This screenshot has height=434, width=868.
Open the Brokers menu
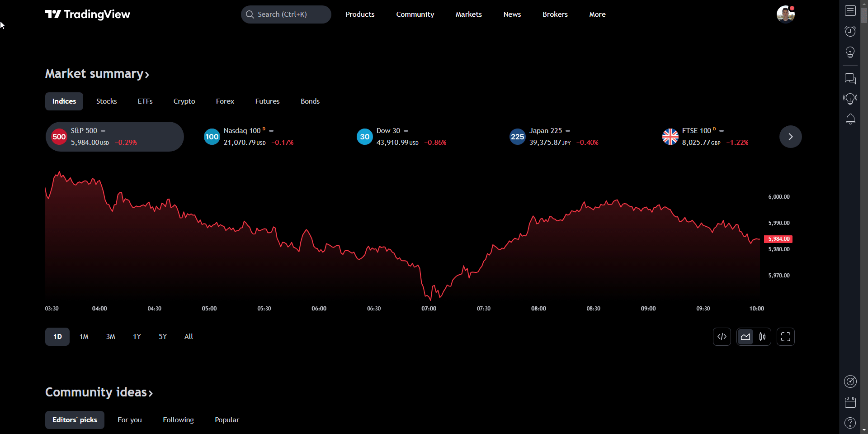coord(555,14)
